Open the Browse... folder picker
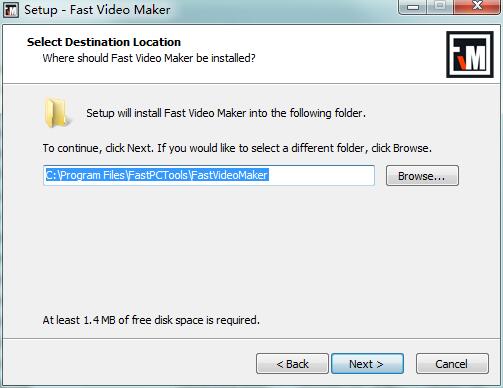 (422, 176)
